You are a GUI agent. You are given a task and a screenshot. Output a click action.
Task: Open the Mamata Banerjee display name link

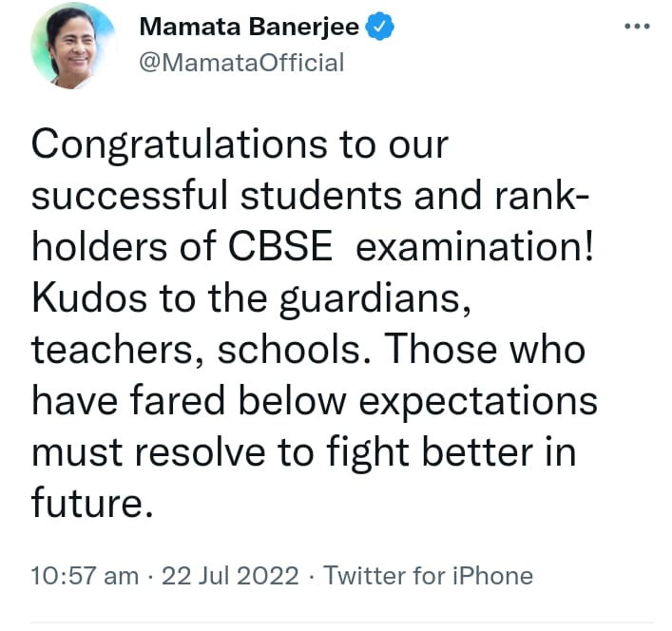[249, 27]
